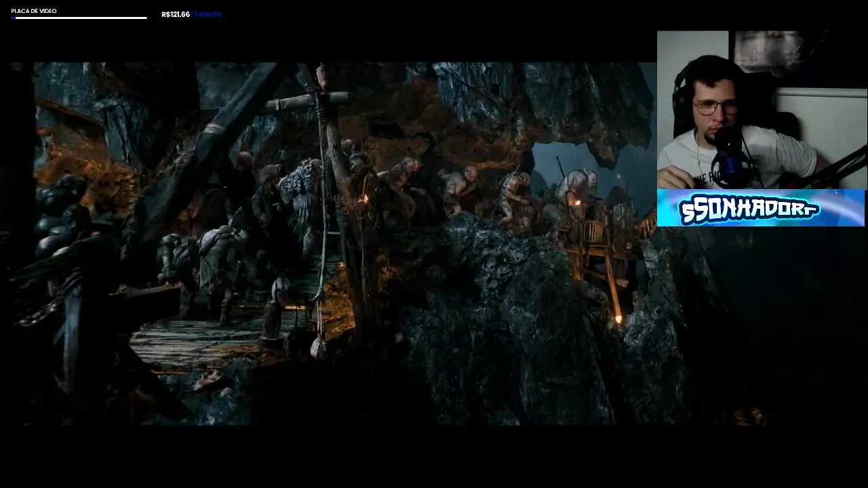Click the PLACA DE VIDEO goal label
868x488 pixels.
34,11
